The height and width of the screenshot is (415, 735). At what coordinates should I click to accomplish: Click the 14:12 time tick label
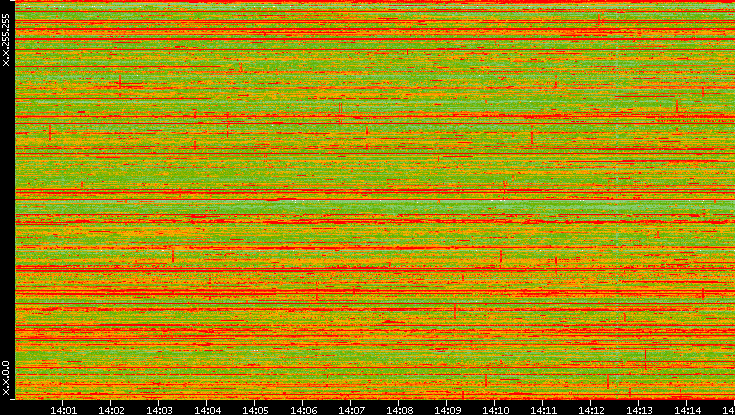(591, 410)
